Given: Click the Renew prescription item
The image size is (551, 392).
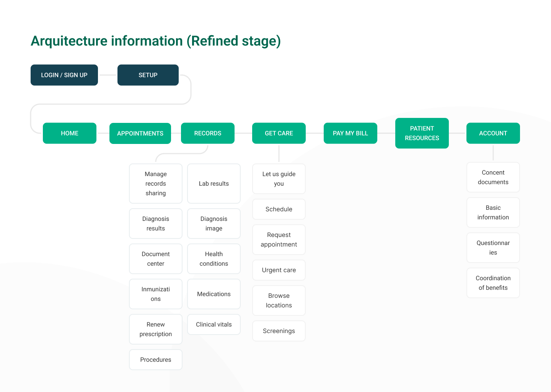Looking at the screenshot, I should coord(156,329).
